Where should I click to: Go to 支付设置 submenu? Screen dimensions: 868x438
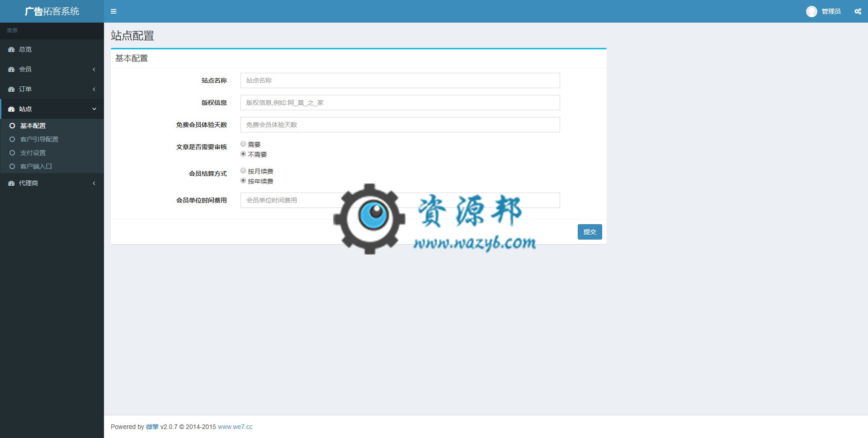click(x=52, y=153)
